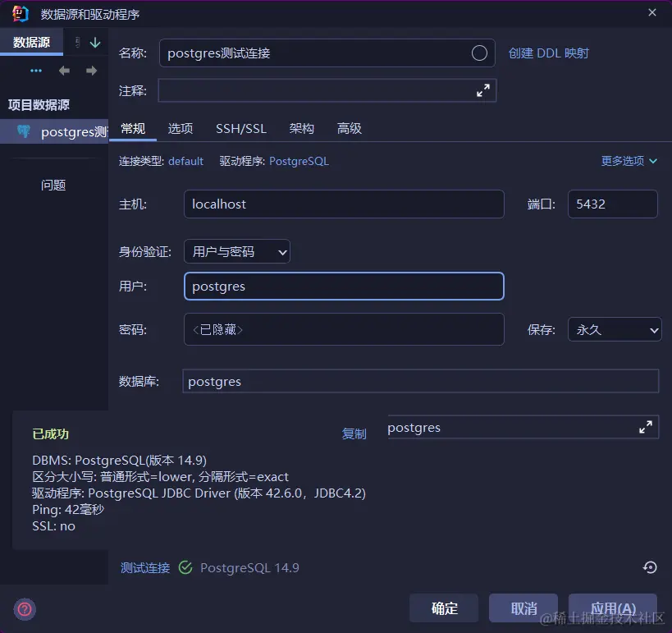Click the data source color circle selector

coord(478,53)
